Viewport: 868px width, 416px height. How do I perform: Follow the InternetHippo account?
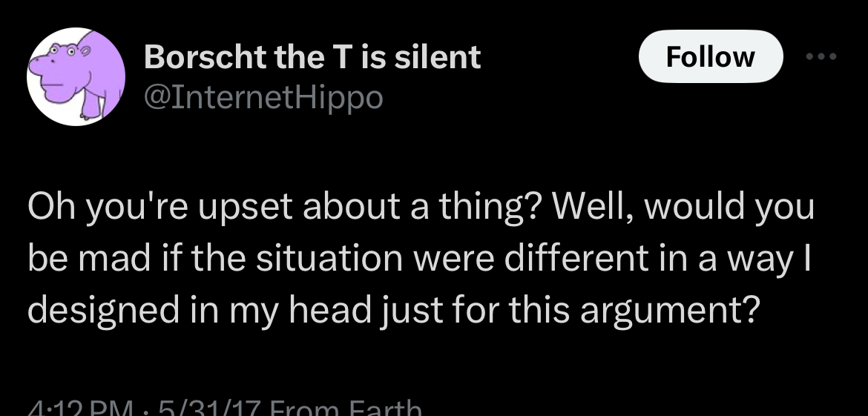[710, 56]
